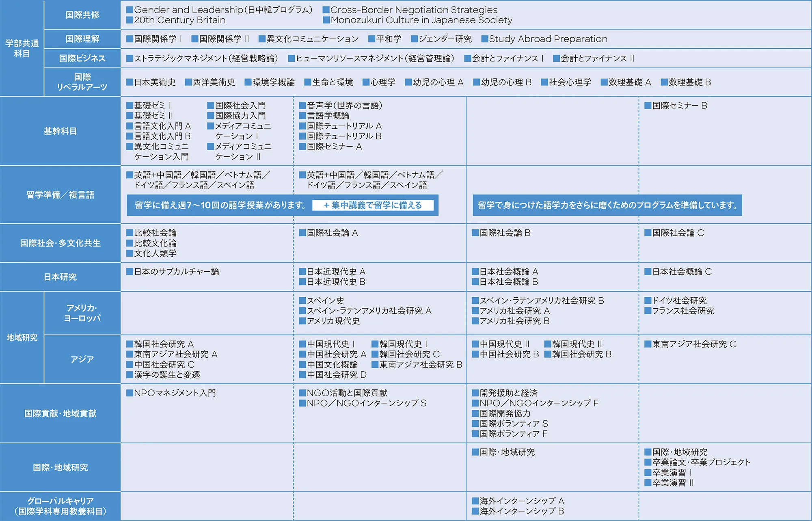Select the 国際社会・多文化共生 row header
The image size is (812, 521).
60,243
